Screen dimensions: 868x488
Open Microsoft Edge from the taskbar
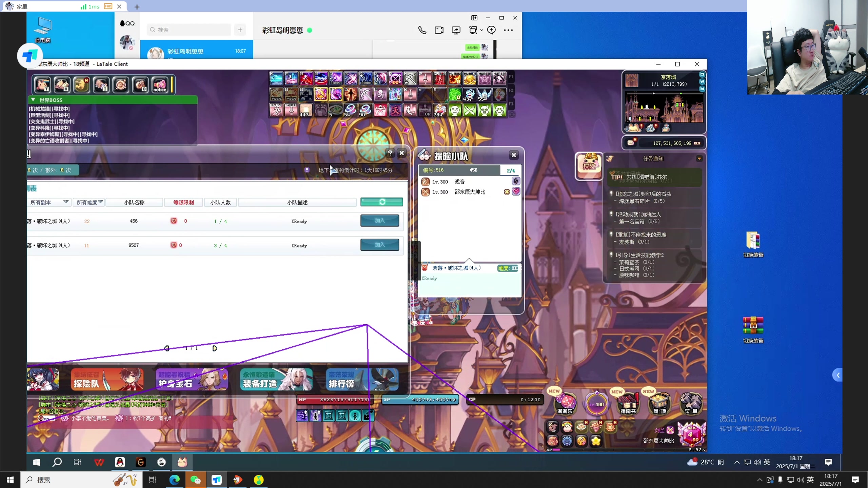pyautogui.click(x=174, y=480)
